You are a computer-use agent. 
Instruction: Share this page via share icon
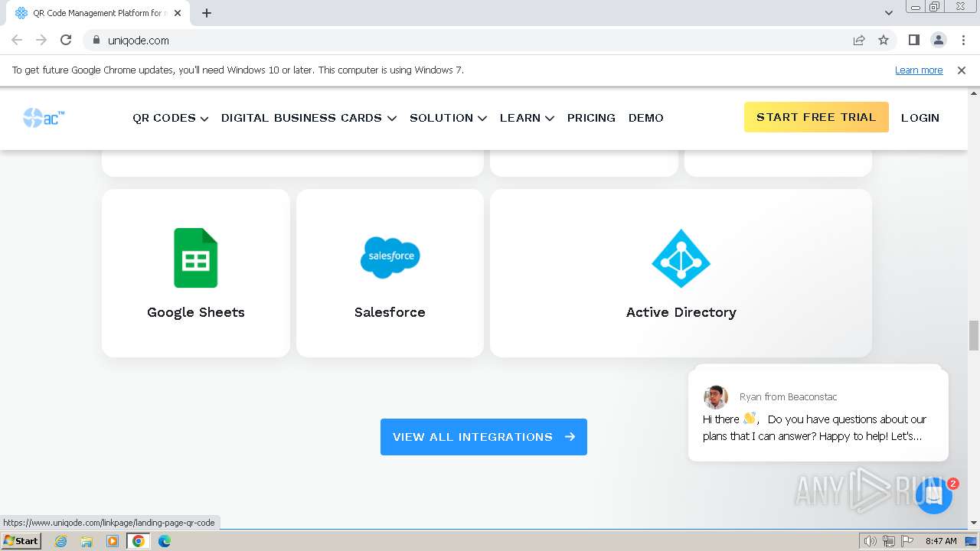click(x=859, y=40)
